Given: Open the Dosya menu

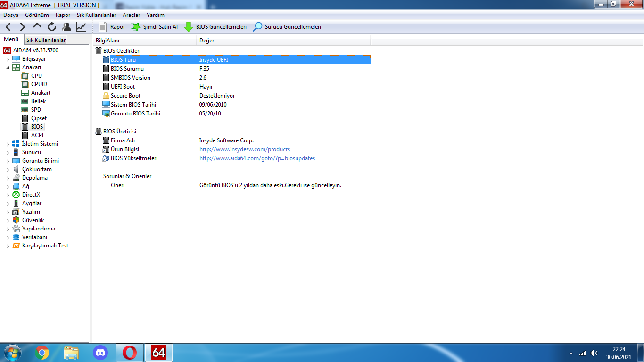Looking at the screenshot, I should (x=11, y=15).
